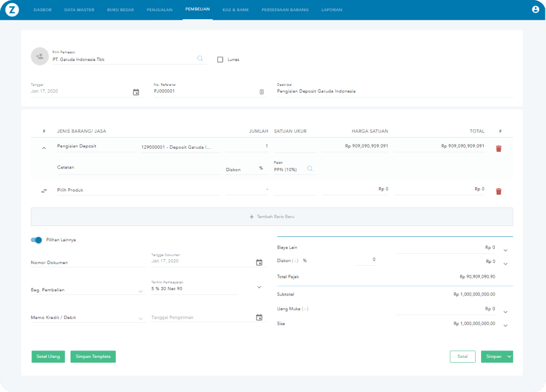This screenshot has width=546, height=392.
Task: Open the Kas & Bank menu
Action: point(235,10)
